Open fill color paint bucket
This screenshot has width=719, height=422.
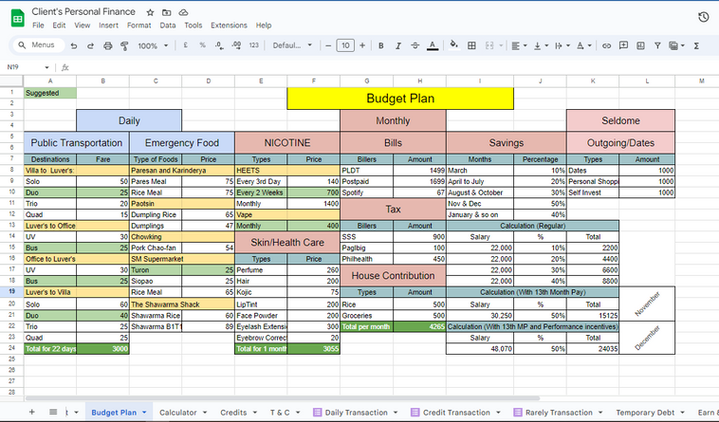pyautogui.click(x=454, y=45)
